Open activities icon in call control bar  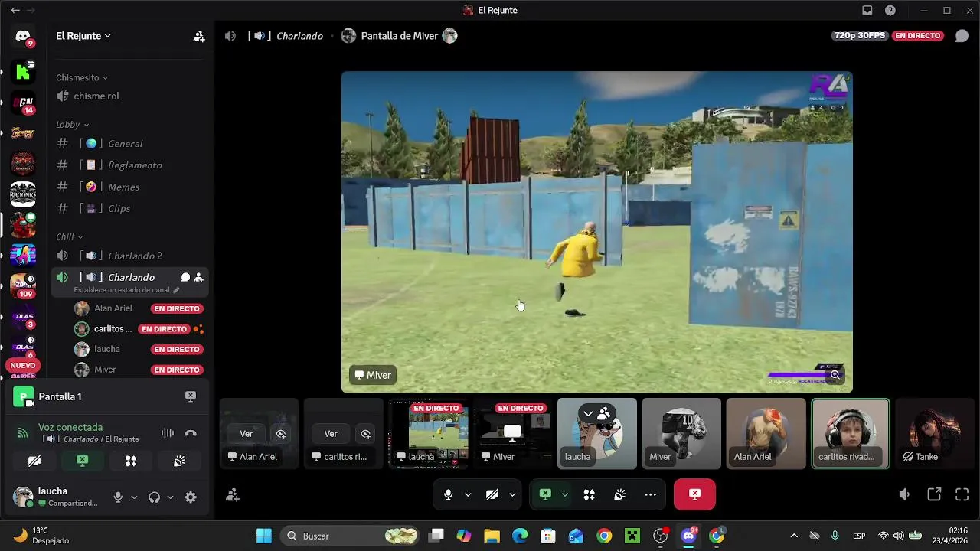589,495
